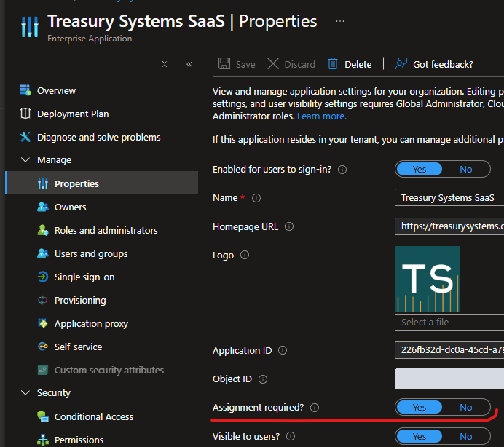Click the Delete button label
Image resolution: width=504 pixels, height=447 pixels.
[358, 64]
